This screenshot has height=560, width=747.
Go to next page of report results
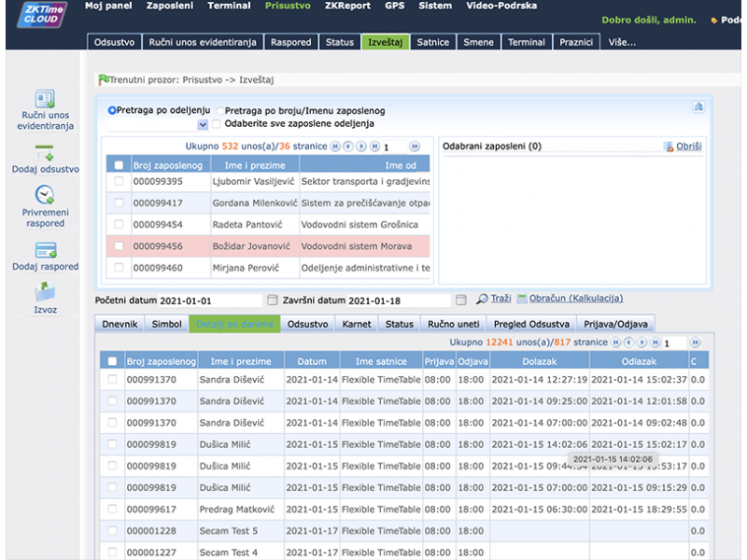642,343
